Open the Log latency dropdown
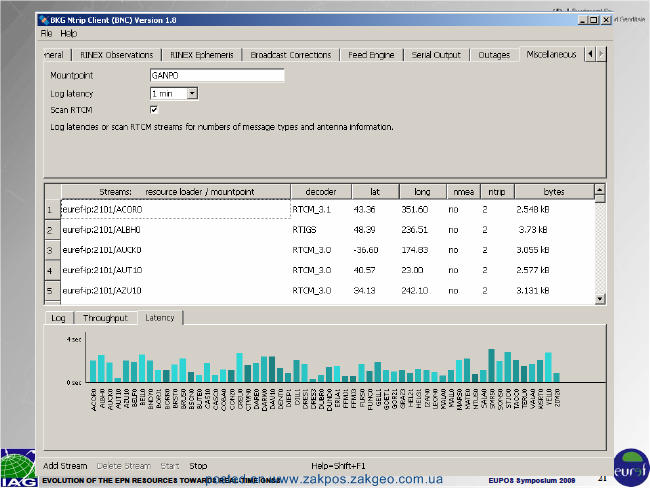The image size is (650, 488). [192, 94]
